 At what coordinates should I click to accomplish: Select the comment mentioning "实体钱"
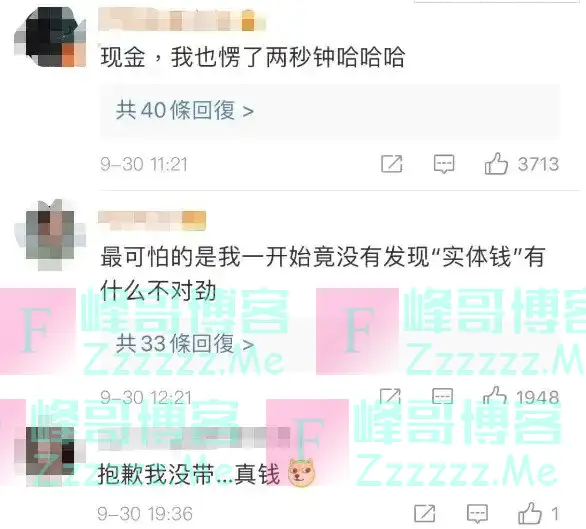[322, 274]
